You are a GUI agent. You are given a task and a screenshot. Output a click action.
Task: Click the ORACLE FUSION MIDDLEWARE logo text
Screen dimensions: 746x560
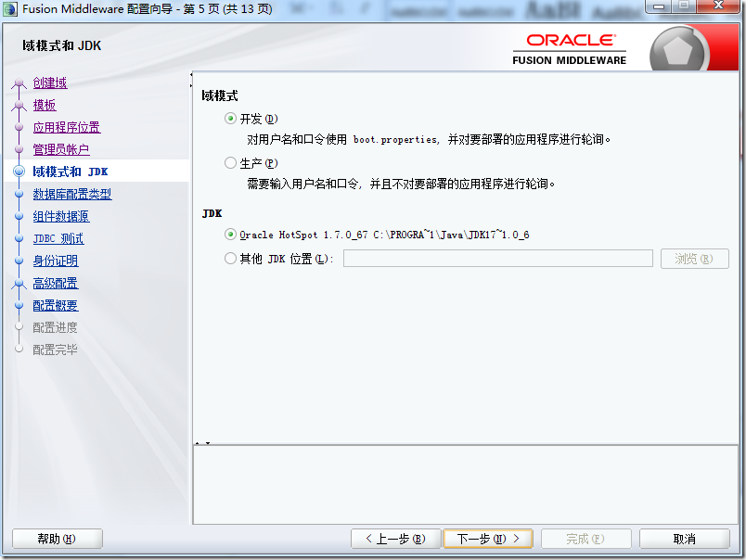570,49
